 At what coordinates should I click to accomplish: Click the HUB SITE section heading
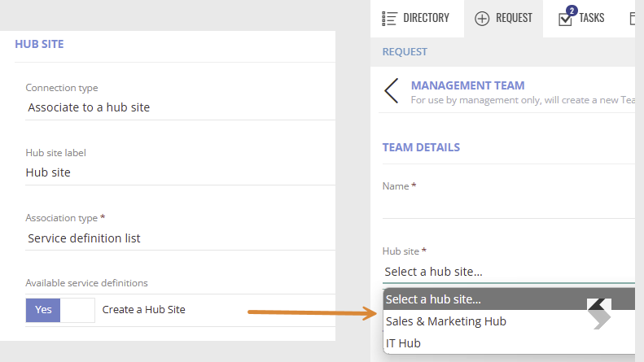39,44
